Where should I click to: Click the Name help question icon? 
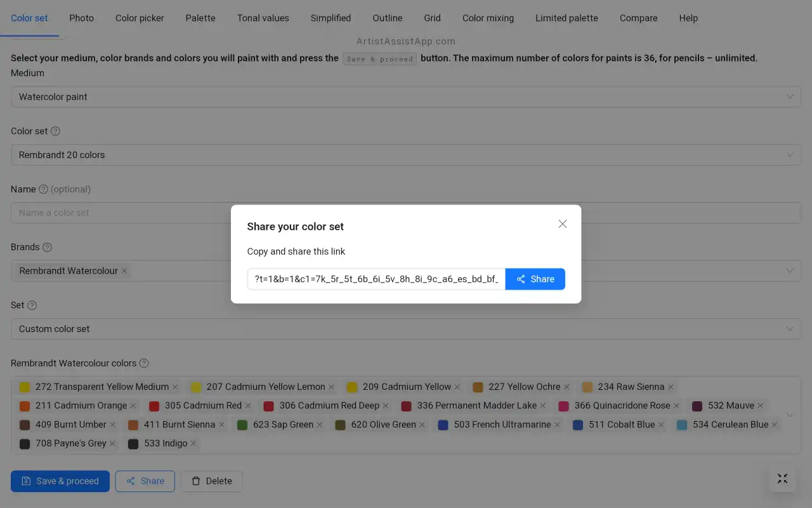(x=43, y=189)
